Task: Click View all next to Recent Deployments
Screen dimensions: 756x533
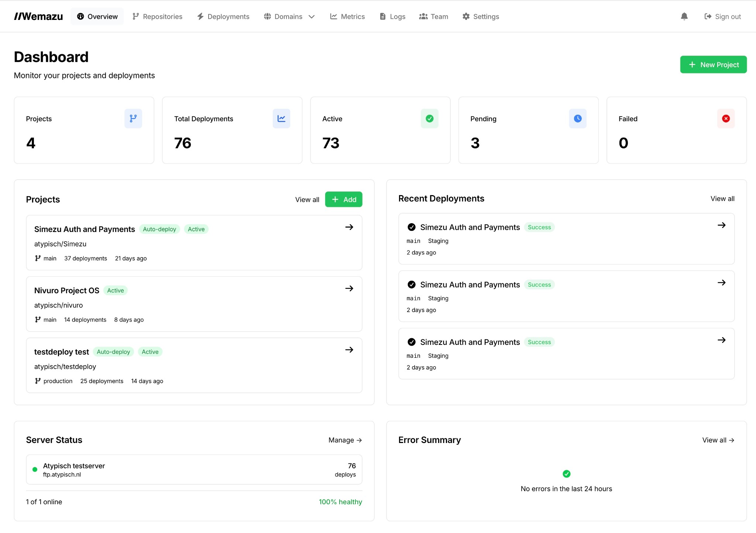Action: coord(722,198)
